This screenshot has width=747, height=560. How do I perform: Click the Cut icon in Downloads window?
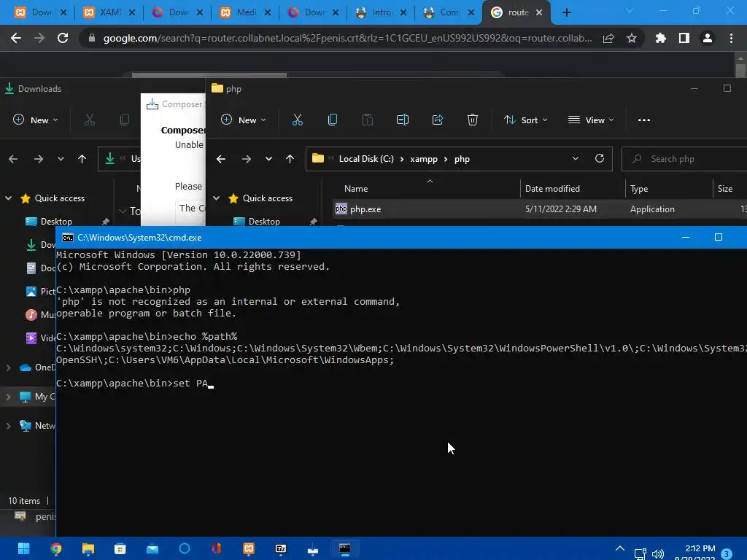click(90, 120)
